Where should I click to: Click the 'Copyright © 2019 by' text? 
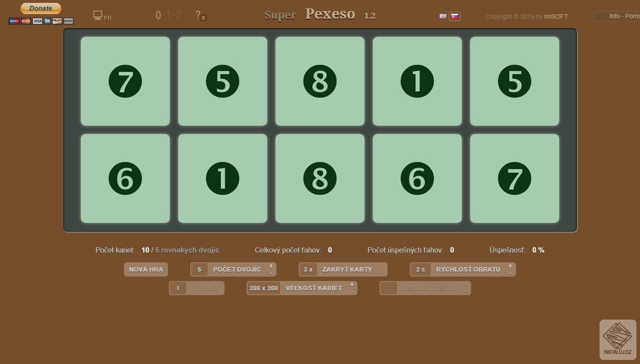point(514,16)
